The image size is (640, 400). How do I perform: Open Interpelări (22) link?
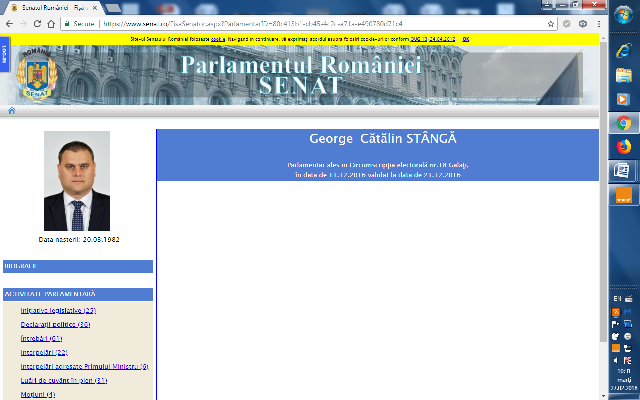[44, 352]
